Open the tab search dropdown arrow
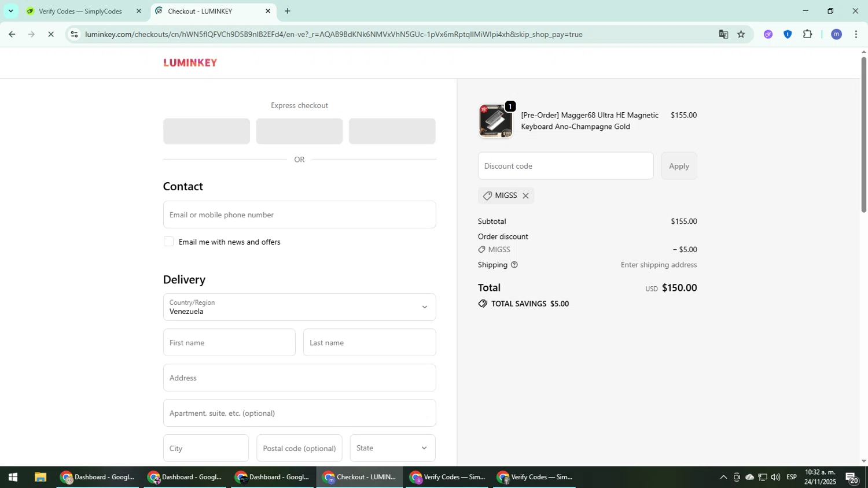Screen dimensions: 868x488 tap(10, 11)
